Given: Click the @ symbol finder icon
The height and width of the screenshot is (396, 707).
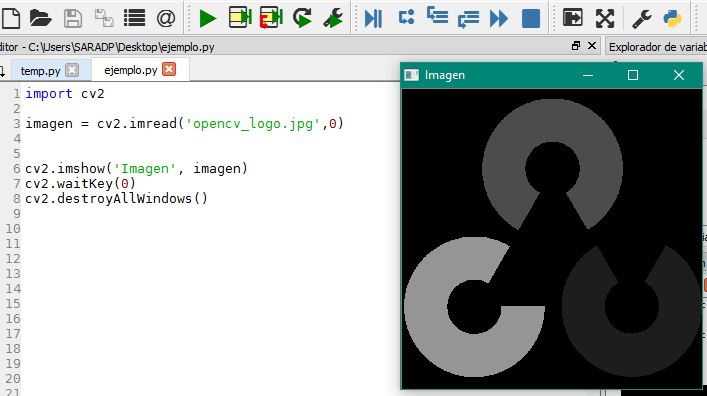Looking at the screenshot, I should (165, 18).
